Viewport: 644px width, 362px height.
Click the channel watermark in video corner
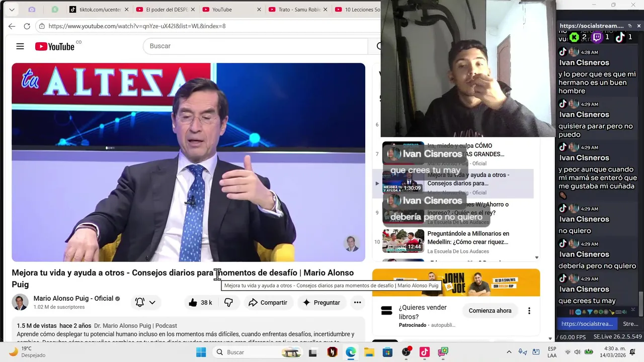point(352,244)
